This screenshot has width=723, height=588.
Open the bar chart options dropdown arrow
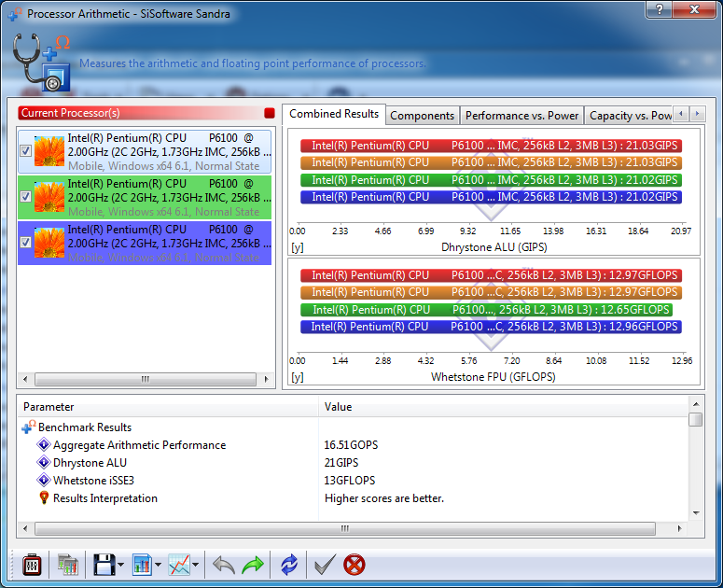click(158, 565)
